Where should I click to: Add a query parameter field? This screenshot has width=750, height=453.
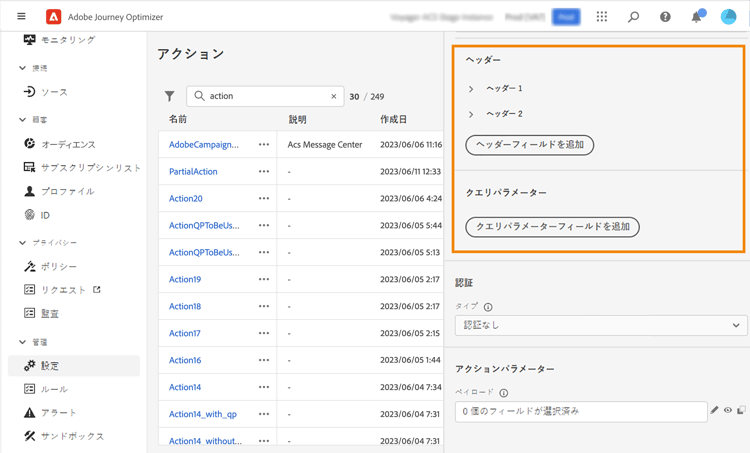click(x=552, y=227)
